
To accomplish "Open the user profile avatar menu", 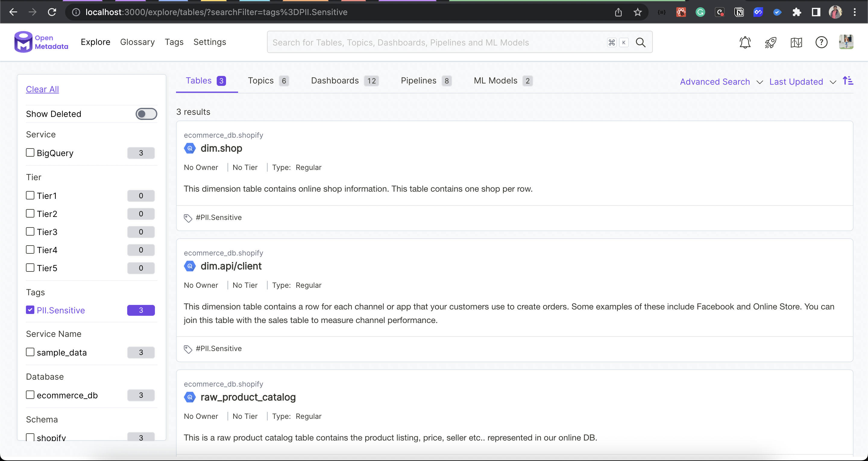I will (x=846, y=42).
